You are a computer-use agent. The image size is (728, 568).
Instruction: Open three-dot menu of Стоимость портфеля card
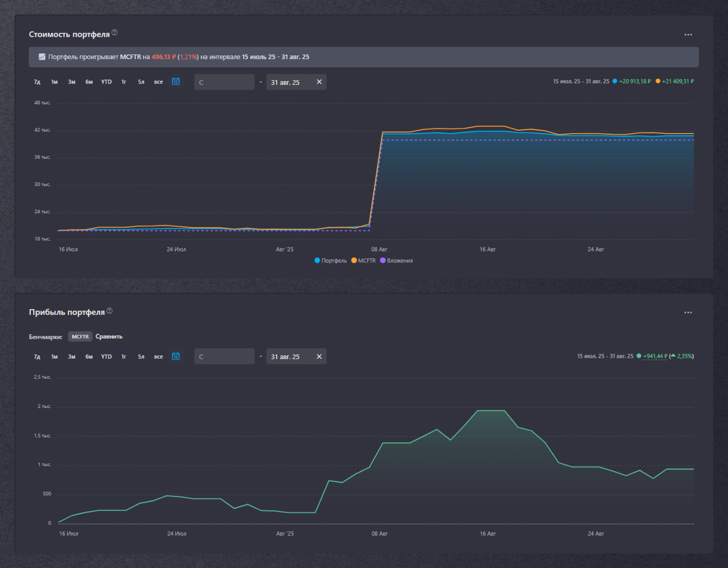click(688, 35)
